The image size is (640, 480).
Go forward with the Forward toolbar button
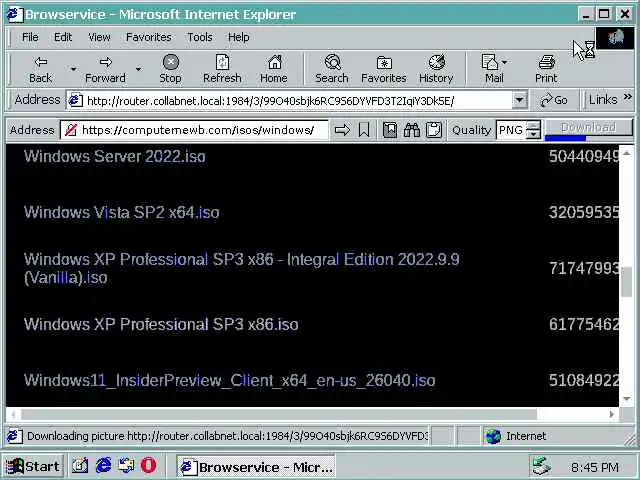click(105, 69)
